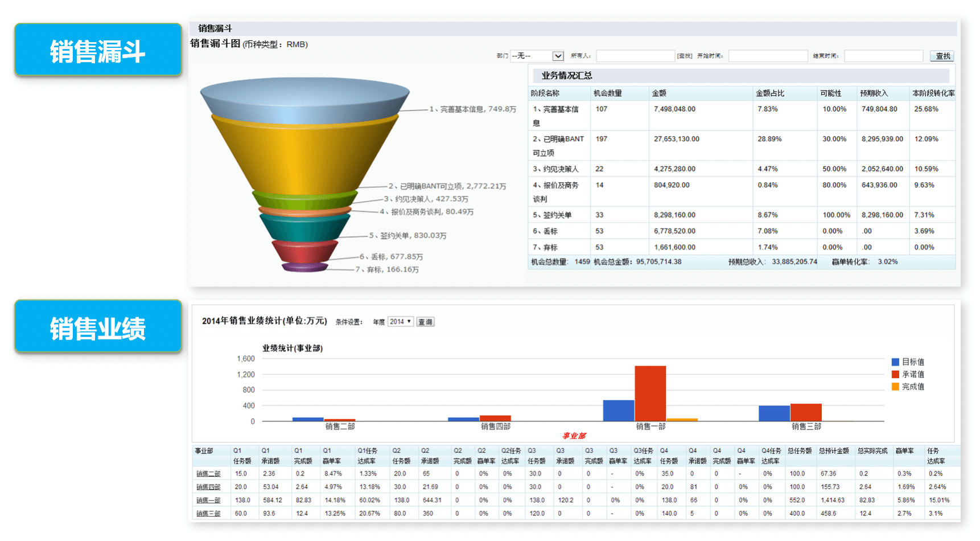Click the 15.01% task attainment cell

[x=939, y=500]
